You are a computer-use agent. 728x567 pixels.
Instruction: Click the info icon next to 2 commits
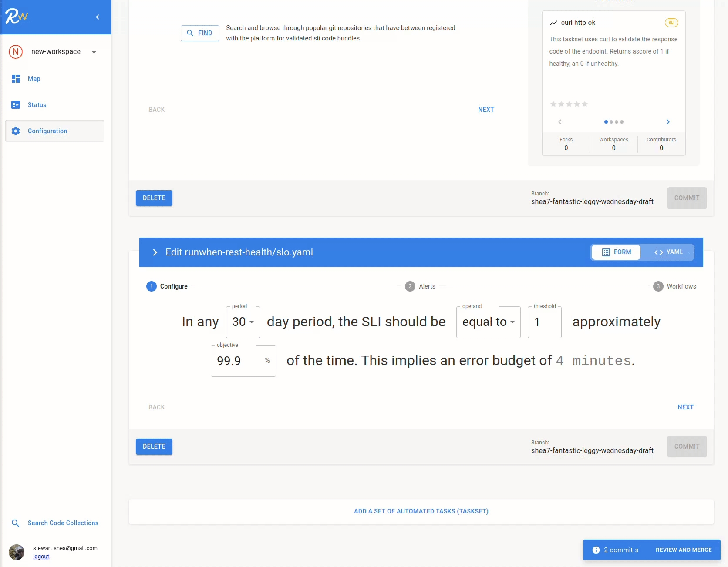[596, 550]
